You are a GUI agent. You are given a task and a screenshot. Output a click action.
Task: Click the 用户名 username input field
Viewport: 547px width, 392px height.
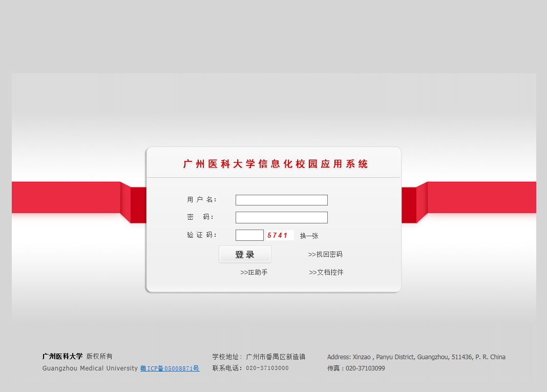(281, 200)
